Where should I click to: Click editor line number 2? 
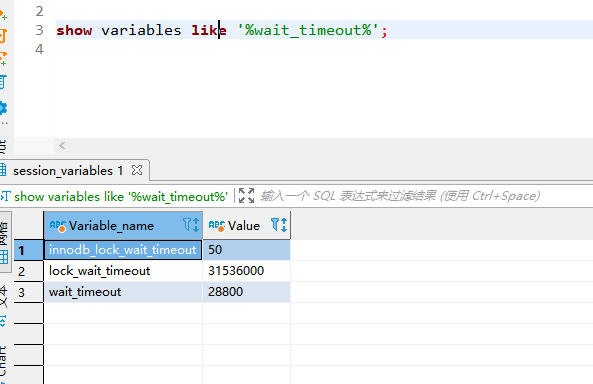(x=39, y=11)
